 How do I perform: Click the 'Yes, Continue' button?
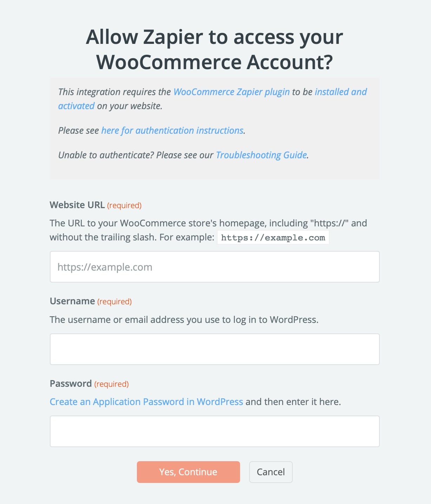pyautogui.click(x=188, y=472)
